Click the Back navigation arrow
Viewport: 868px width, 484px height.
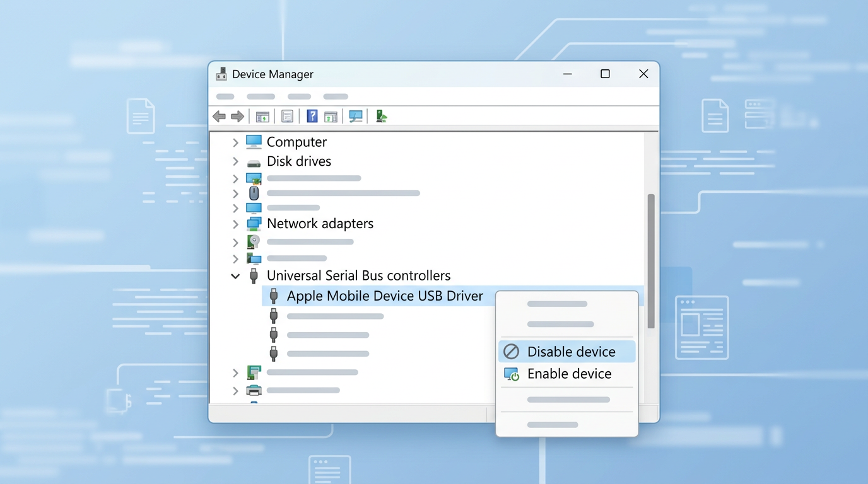[219, 116]
